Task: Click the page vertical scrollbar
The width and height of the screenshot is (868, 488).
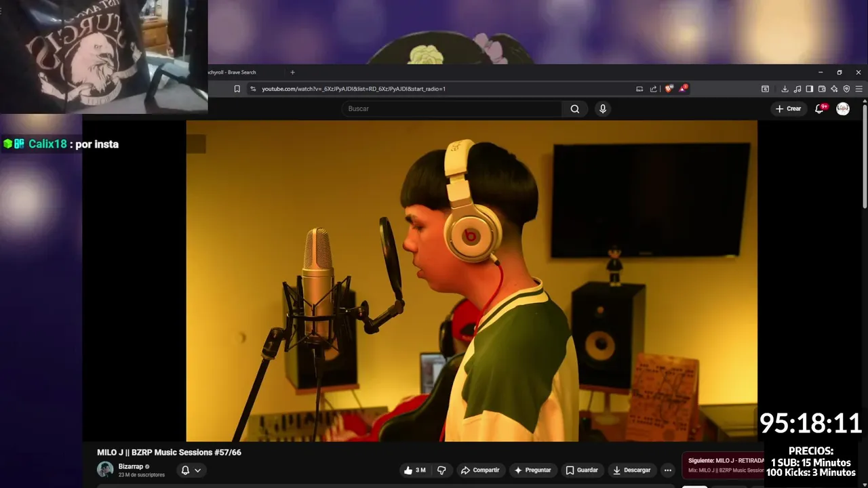Action: pos(865,156)
